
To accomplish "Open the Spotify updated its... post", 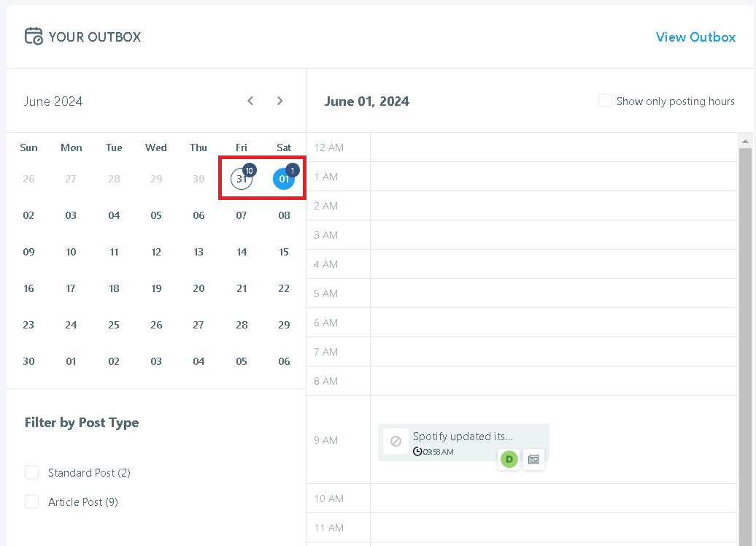I will [x=464, y=436].
